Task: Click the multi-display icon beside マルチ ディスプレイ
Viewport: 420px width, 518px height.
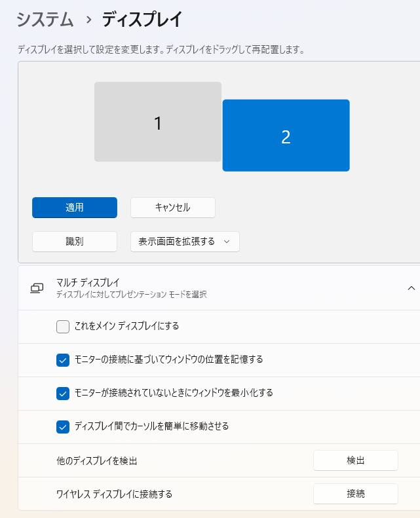Action: tap(37, 288)
